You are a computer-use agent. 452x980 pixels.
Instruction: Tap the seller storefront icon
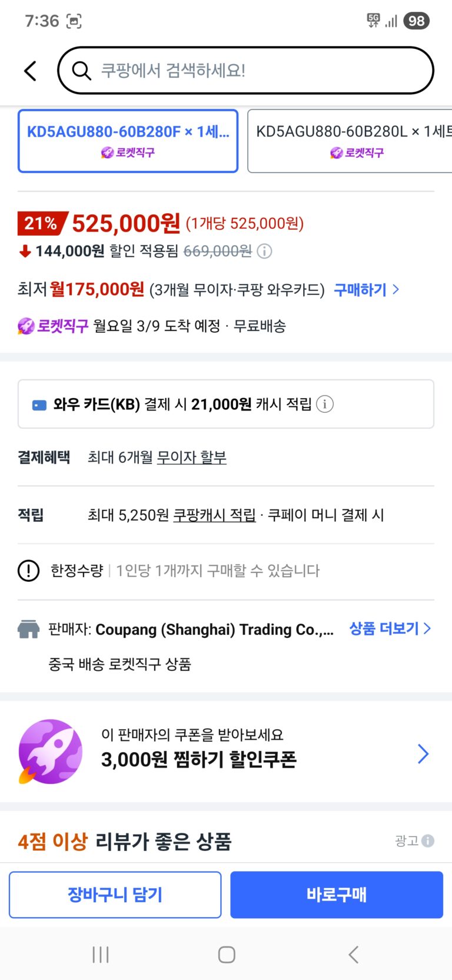[28, 629]
